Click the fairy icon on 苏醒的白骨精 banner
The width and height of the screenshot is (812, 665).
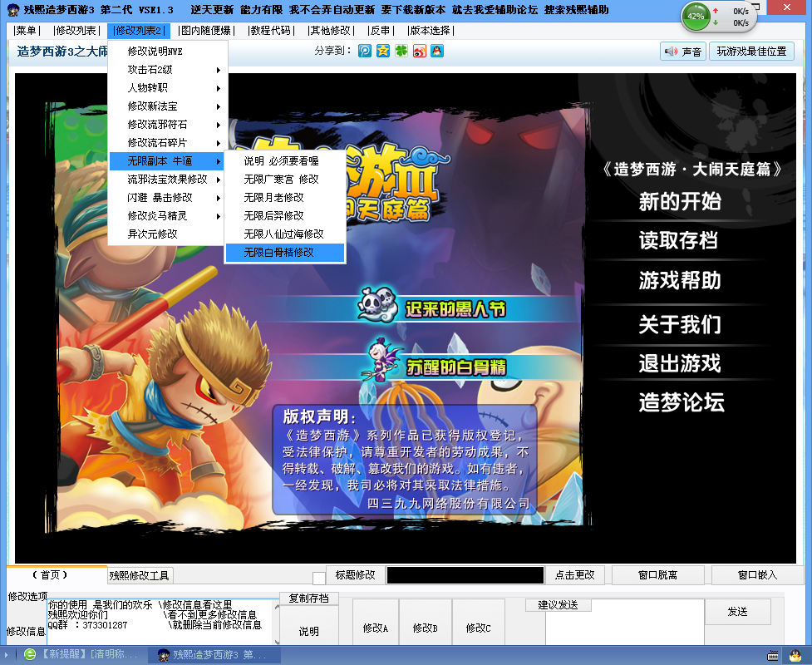coord(383,361)
